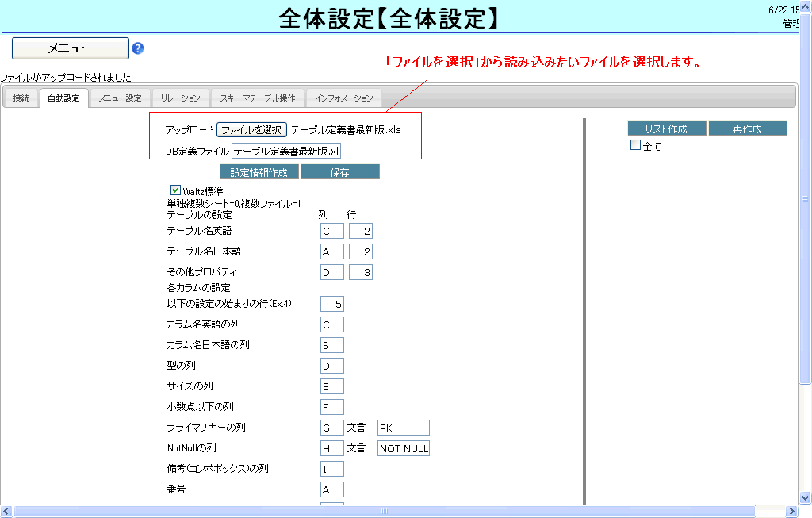Check the 全て checkbox
Viewport: 812px width, 518px height.
[635, 145]
